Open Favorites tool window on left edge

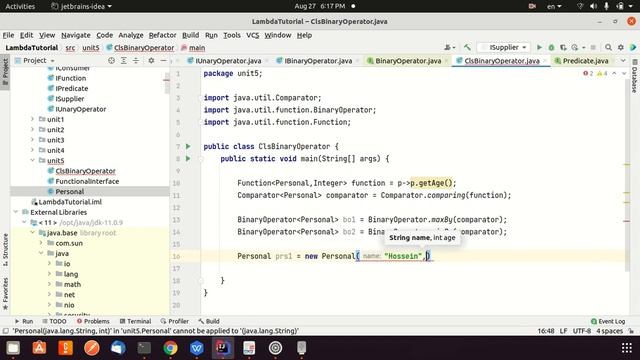(5, 294)
